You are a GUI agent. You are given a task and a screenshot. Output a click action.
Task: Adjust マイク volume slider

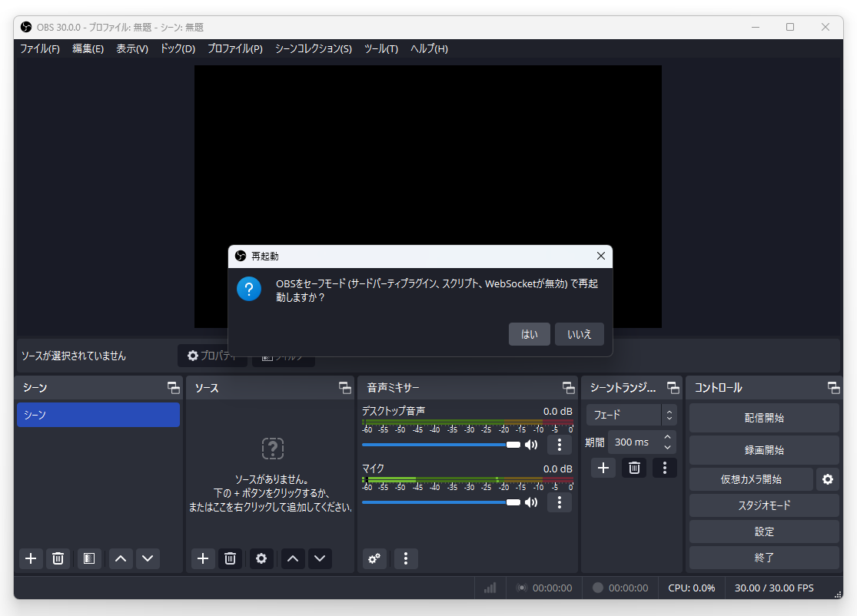coord(441,502)
